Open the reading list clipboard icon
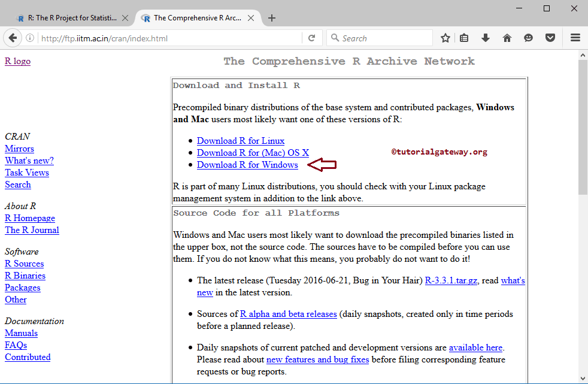 (x=464, y=37)
